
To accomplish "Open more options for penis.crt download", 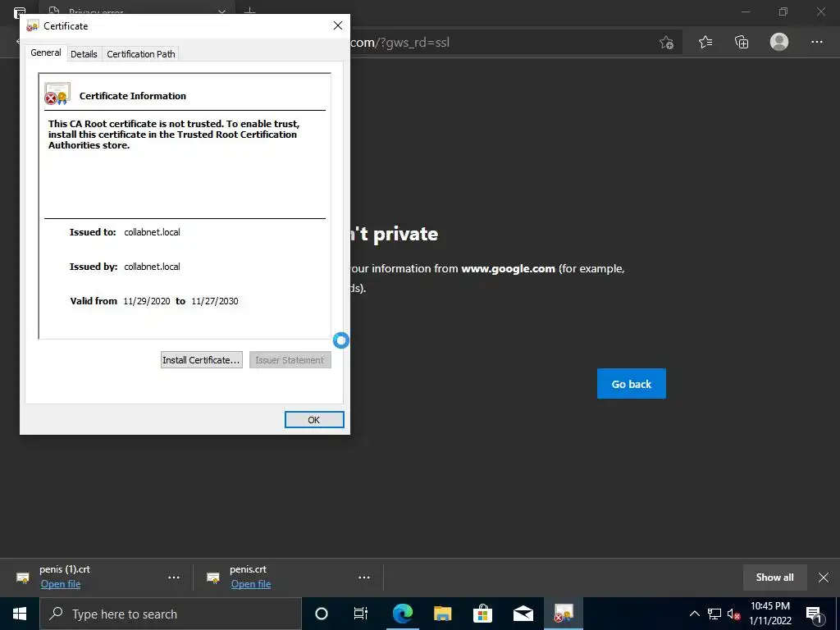I will click(363, 577).
